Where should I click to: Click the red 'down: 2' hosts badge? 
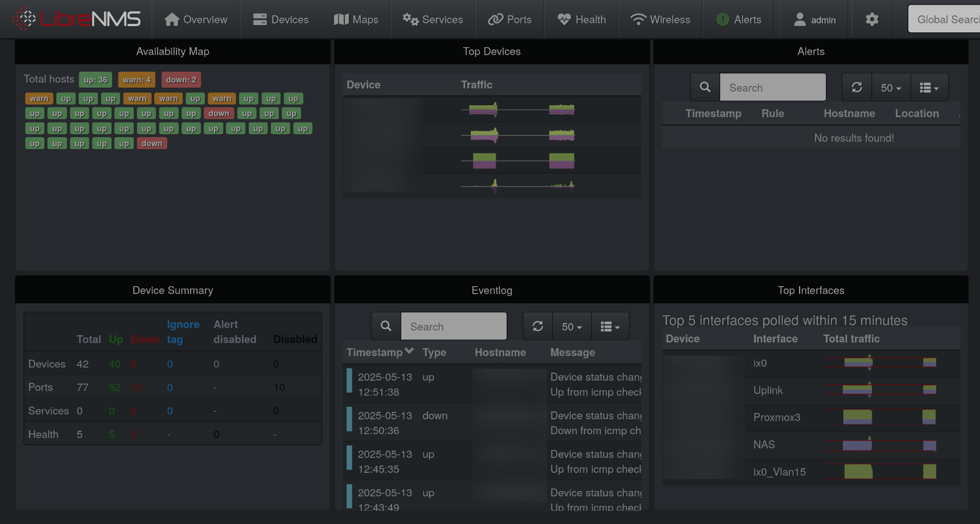tap(181, 80)
